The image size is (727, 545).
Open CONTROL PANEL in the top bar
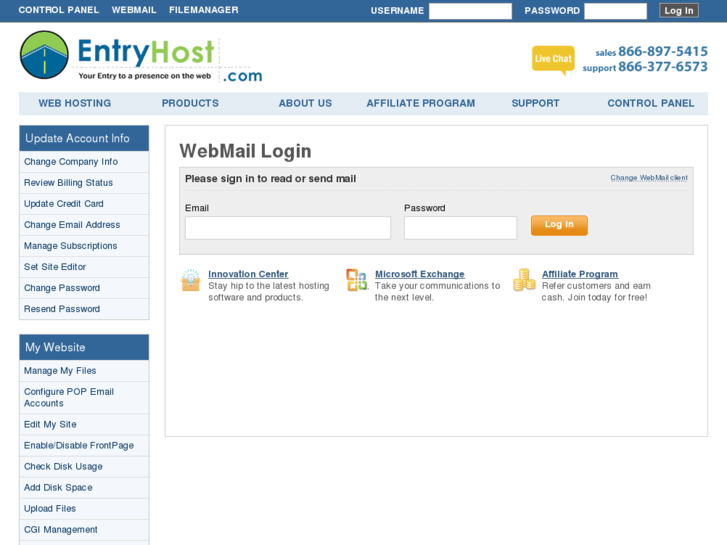(x=59, y=10)
